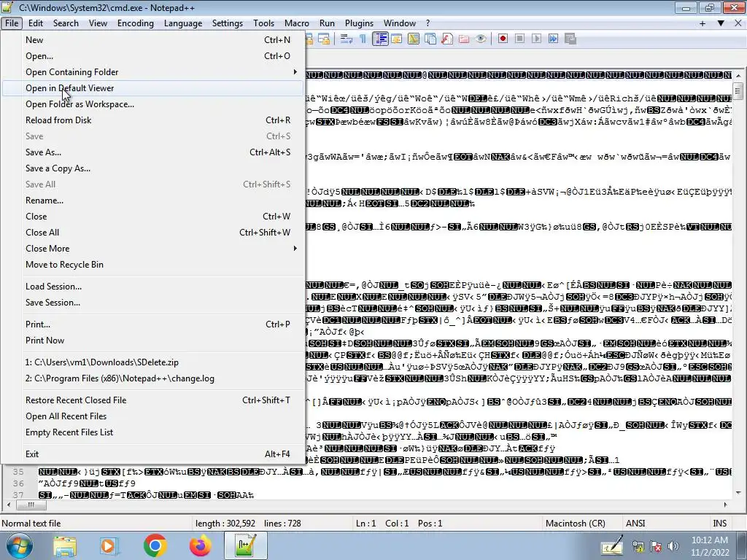Click ANSI encoding in status bar
Viewport: 747px width, 560px height.
(x=635, y=524)
